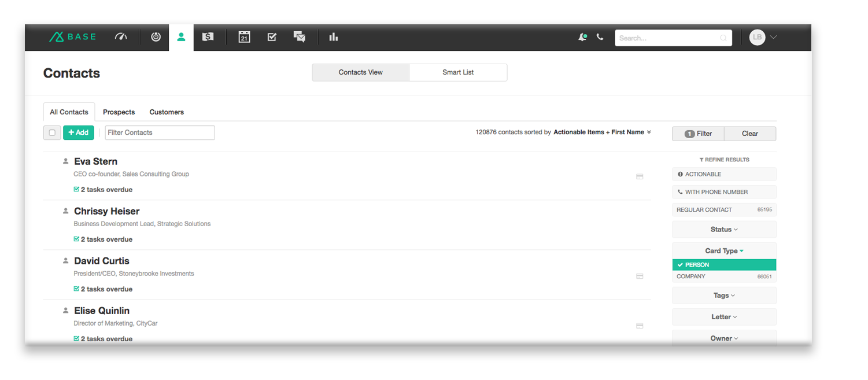868x380 pixels.
Task: Click the notifications bell icon
Action: [582, 37]
